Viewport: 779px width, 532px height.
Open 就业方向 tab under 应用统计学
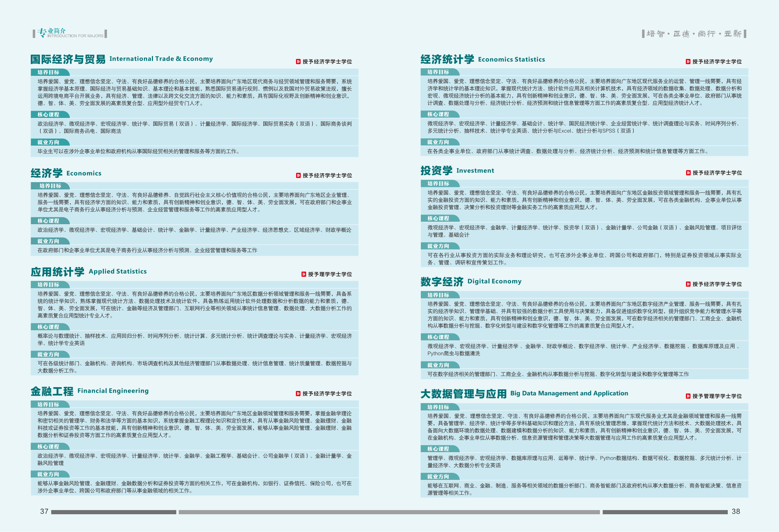50,354
